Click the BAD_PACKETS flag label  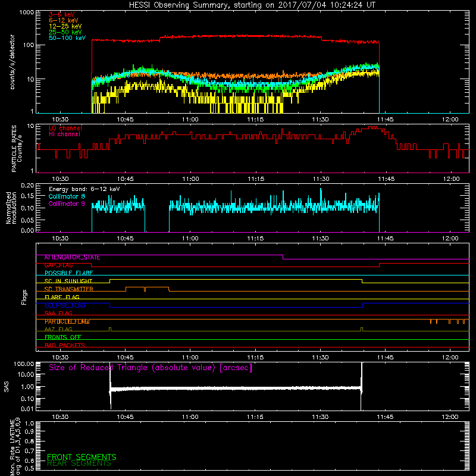pyautogui.click(x=65, y=345)
